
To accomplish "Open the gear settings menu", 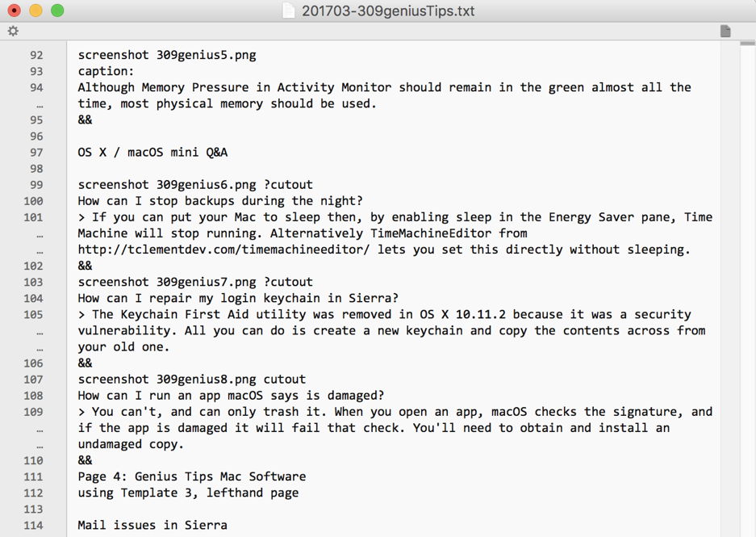I will 13,31.
